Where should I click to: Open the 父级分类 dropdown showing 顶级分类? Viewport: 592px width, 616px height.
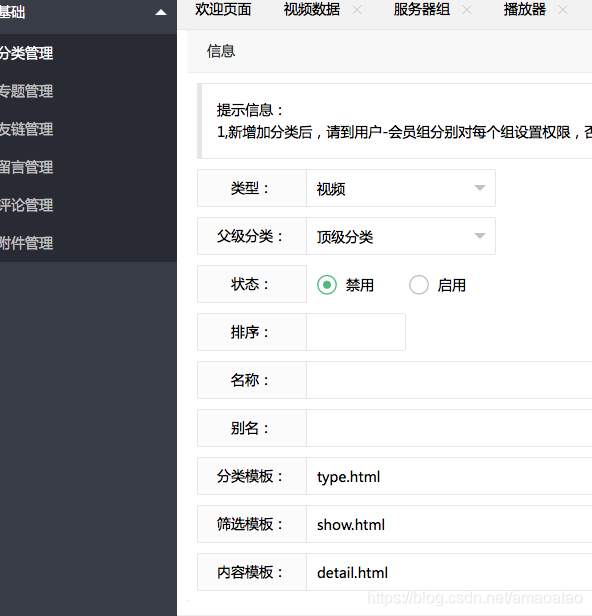click(401, 236)
